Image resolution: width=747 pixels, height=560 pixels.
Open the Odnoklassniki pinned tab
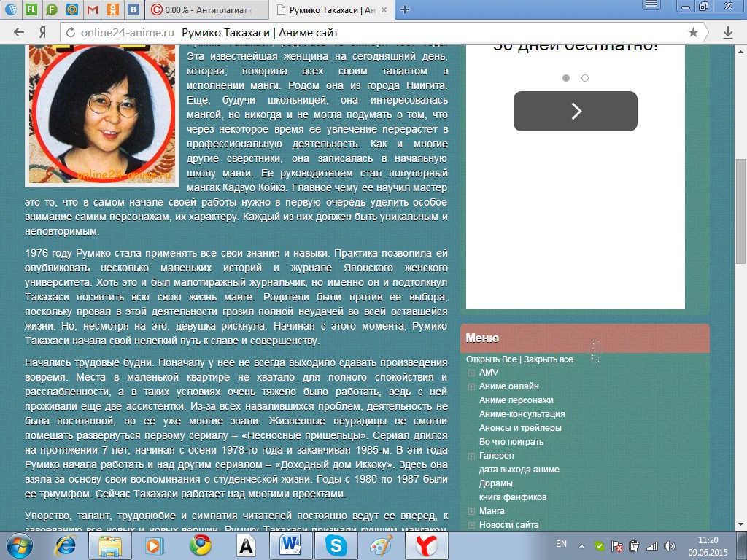pos(114,9)
